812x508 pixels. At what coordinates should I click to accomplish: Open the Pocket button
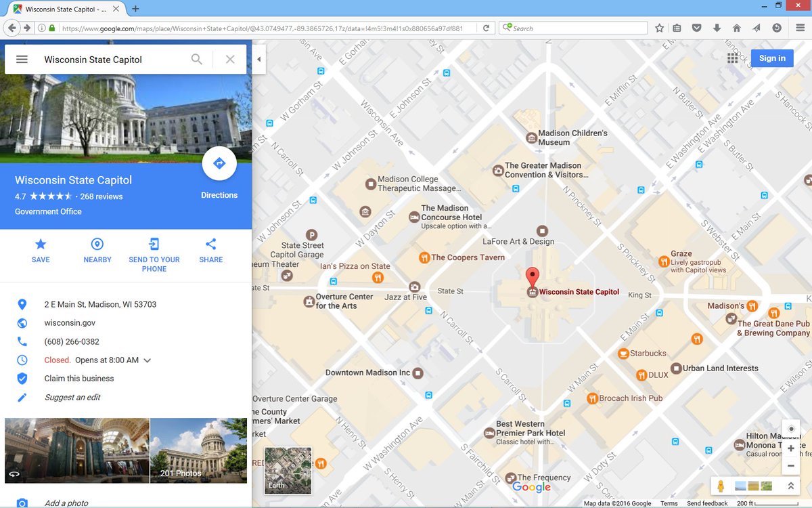(x=696, y=28)
